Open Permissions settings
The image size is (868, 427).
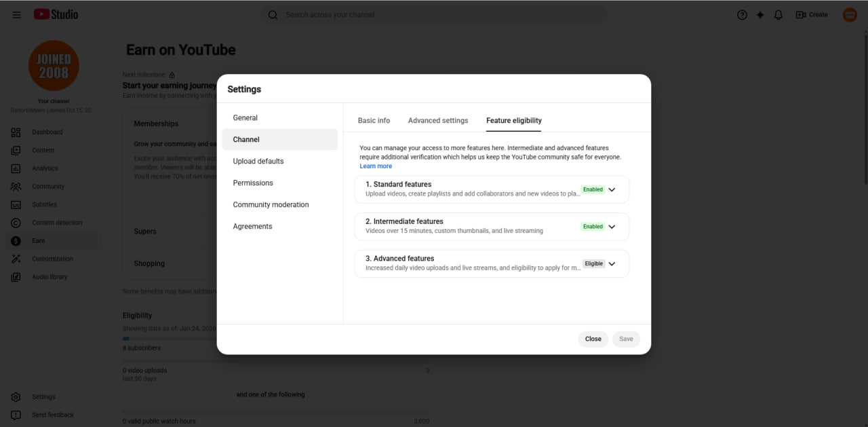(x=279, y=183)
